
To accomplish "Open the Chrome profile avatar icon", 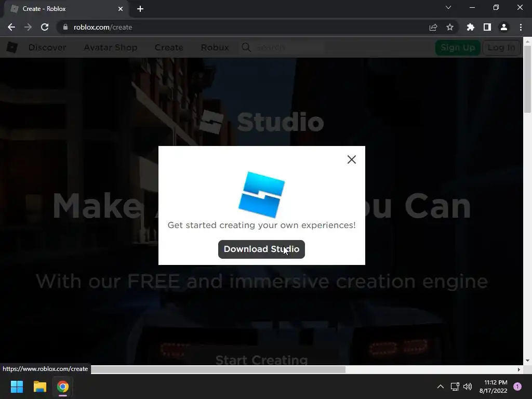I will [x=504, y=27].
